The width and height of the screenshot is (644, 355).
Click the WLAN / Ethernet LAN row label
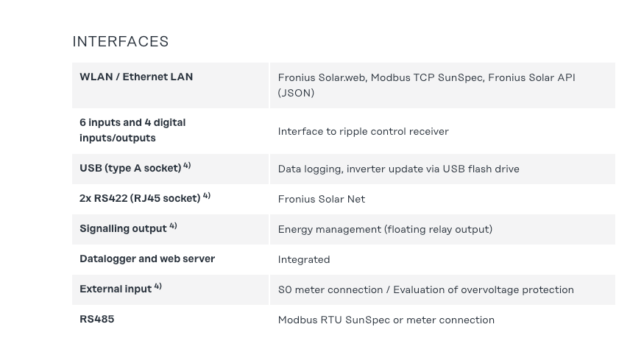136,77
